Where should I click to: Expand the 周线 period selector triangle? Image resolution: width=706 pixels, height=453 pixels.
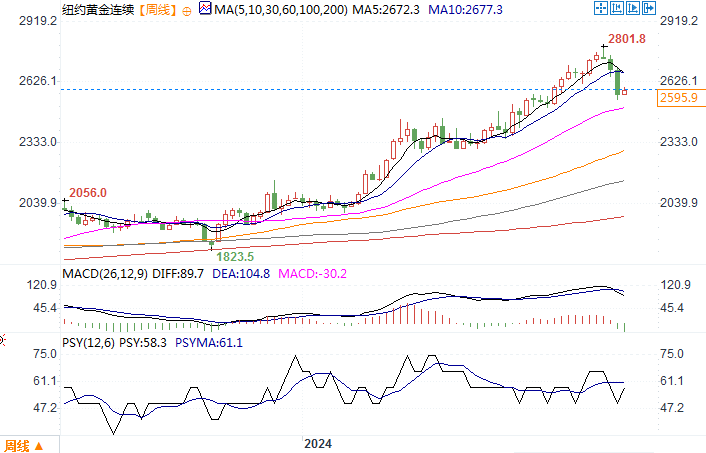[x=39, y=446]
